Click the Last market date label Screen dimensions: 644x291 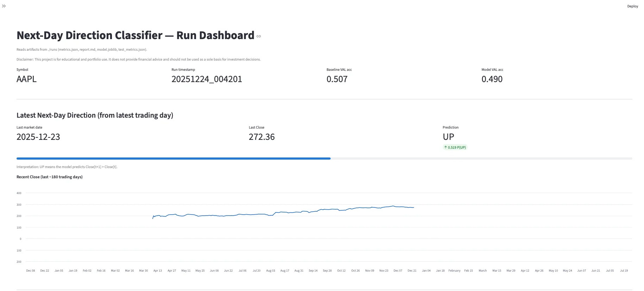tap(29, 128)
